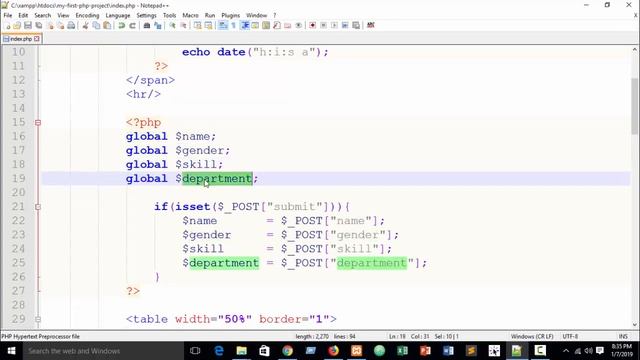The width and height of the screenshot is (640, 360).
Task: Open the taskbar volume icon
Action: pos(588,351)
